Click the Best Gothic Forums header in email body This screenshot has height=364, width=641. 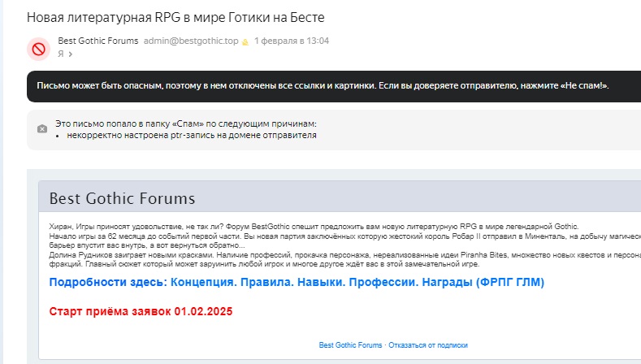pos(122,199)
